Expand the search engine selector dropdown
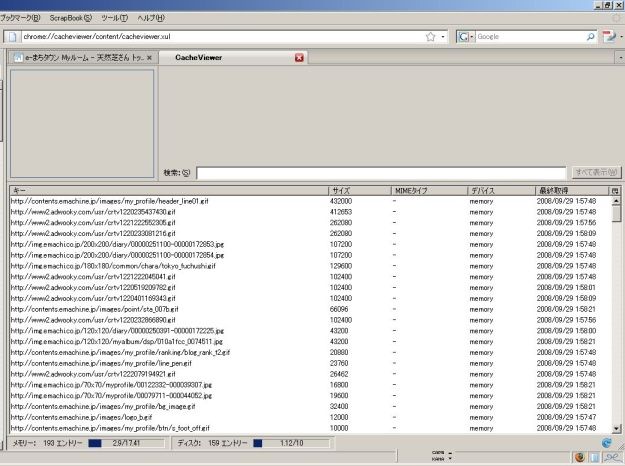Image resolution: width=625 pixels, height=466 pixels. click(x=471, y=36)
